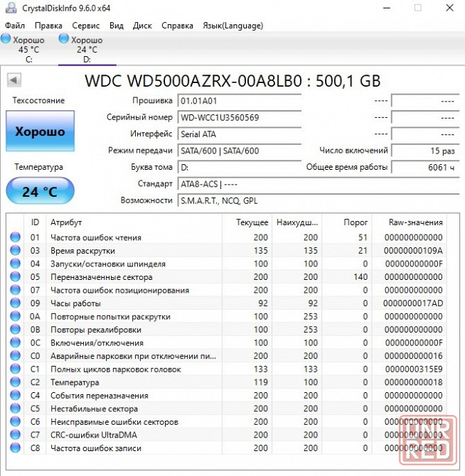Select the Часы работы row
Viewport: 465px width, 476px height.
click(x=226, y=303)
